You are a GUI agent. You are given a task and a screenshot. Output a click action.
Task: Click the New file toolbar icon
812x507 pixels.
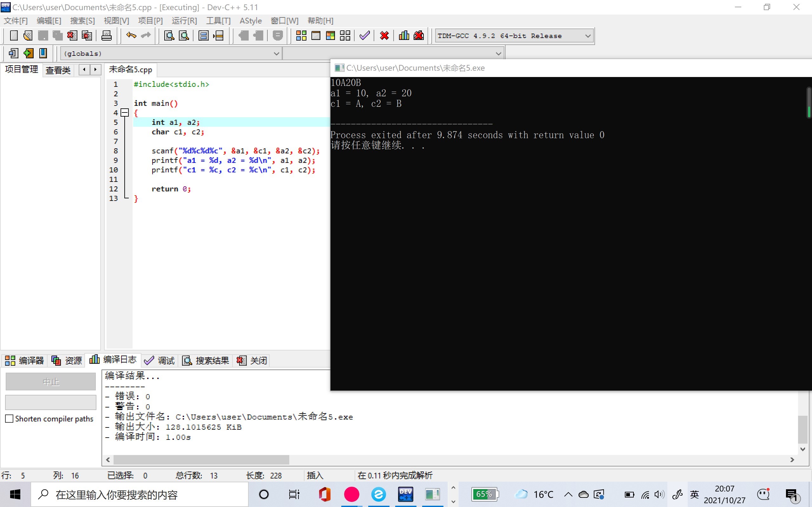click(x=14, y=35)
